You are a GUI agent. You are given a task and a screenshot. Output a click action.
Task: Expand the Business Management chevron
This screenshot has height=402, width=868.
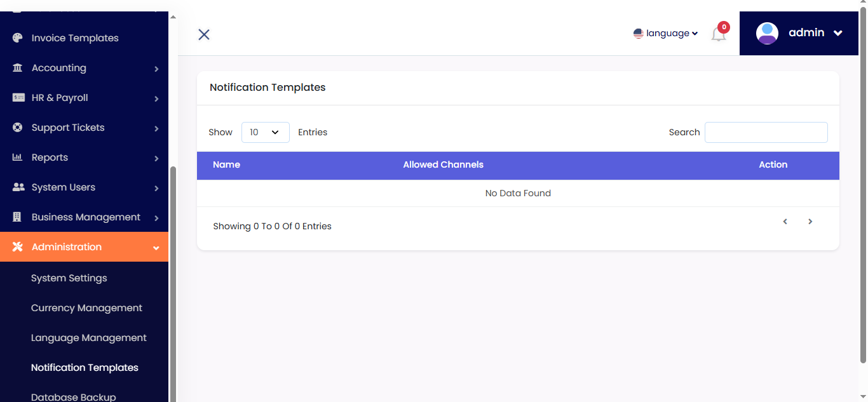(x=156, y=218)
